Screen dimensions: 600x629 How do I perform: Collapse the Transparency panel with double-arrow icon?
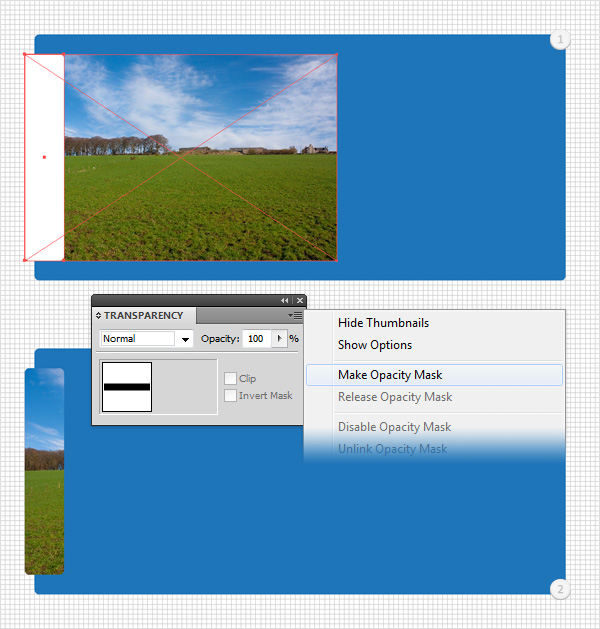[x=284, y=300]
